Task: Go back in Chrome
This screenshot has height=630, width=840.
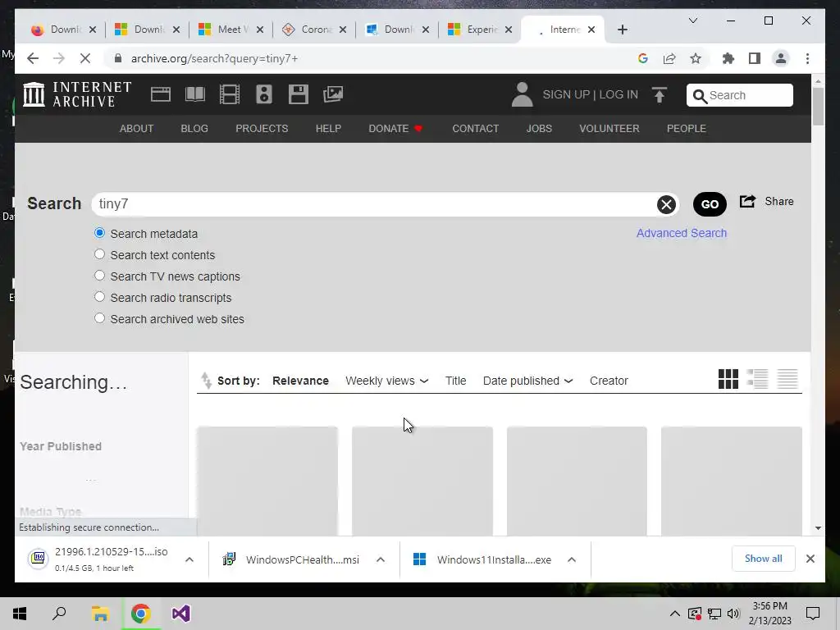Action: click(x=33, y=58)
